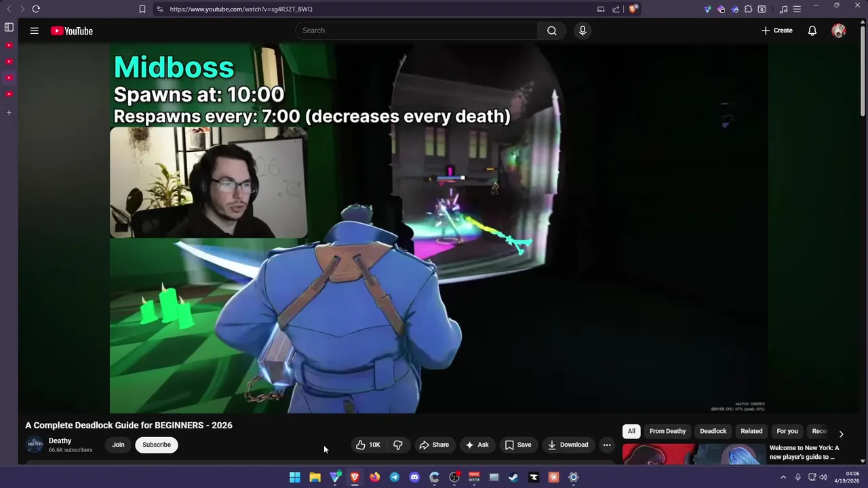Viewport: 868px width, 488px height.
Task: Click the video title text
Action: tap(129, 425)
